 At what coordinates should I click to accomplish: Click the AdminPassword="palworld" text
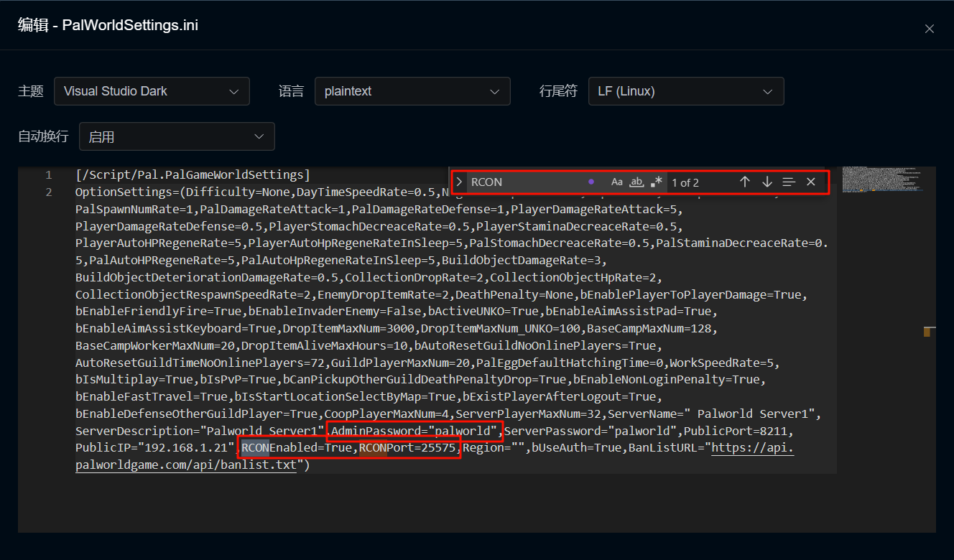click(x=415, y=431)
